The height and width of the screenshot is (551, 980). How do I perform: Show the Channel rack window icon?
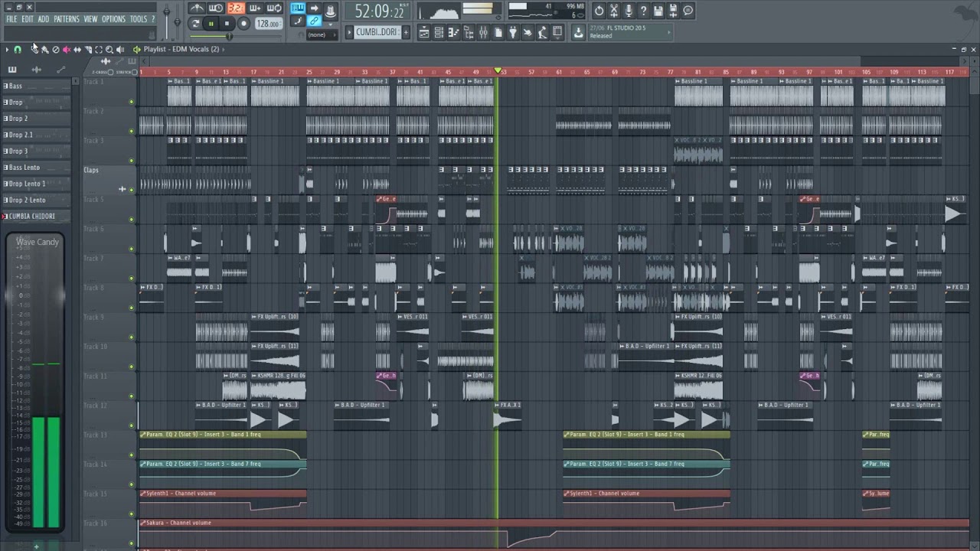439,32
